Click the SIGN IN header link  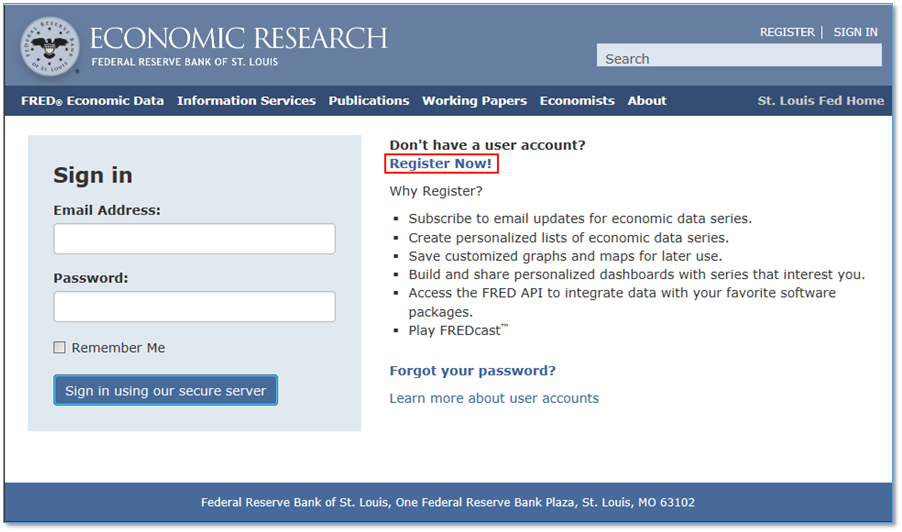point(855,32)
